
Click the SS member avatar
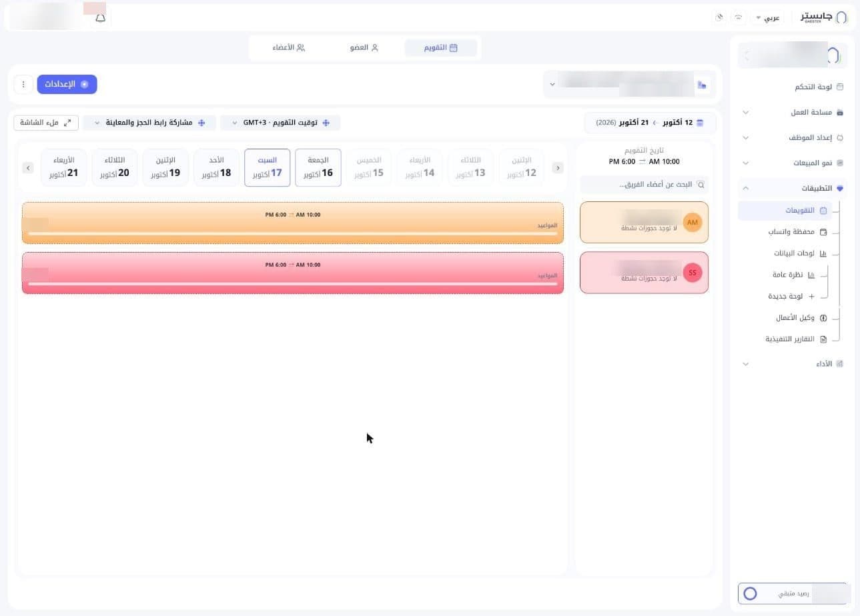pyautogui.click(x=693, y=273)
